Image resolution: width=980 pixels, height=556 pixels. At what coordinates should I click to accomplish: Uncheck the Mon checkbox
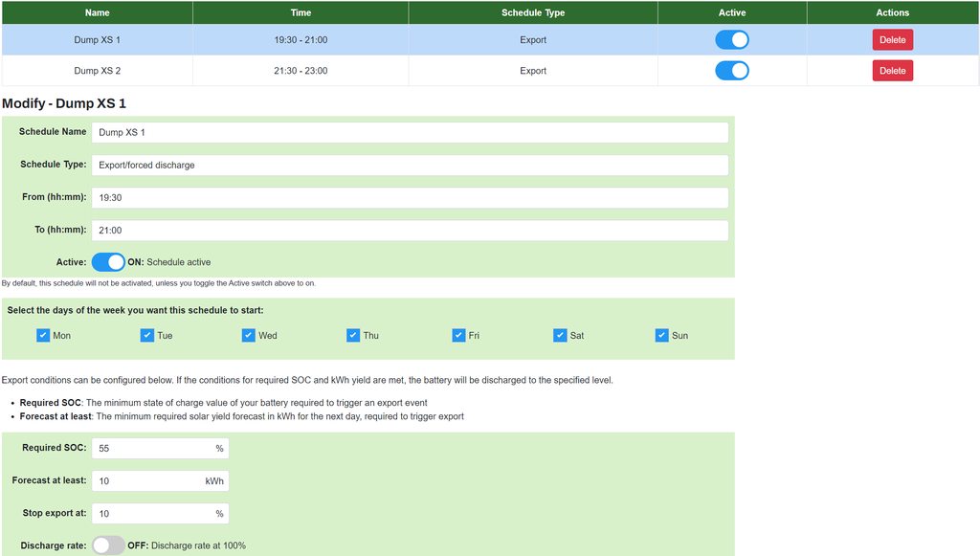click(x=43, y=336)
